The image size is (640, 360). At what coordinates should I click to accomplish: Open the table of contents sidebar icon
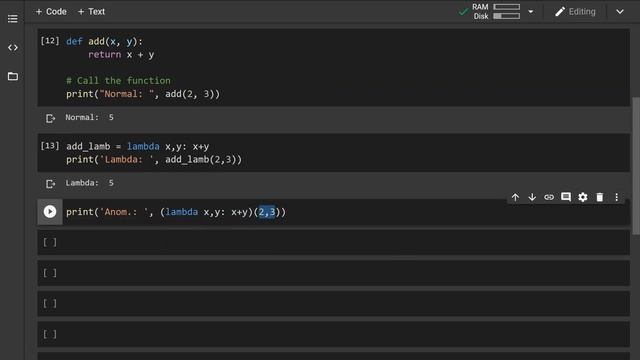(13, 19)
